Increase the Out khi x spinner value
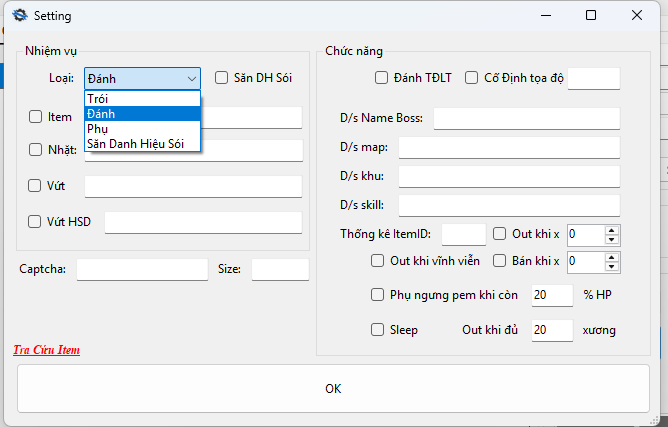Screen dimensions: 668x427 click(612, 230)
